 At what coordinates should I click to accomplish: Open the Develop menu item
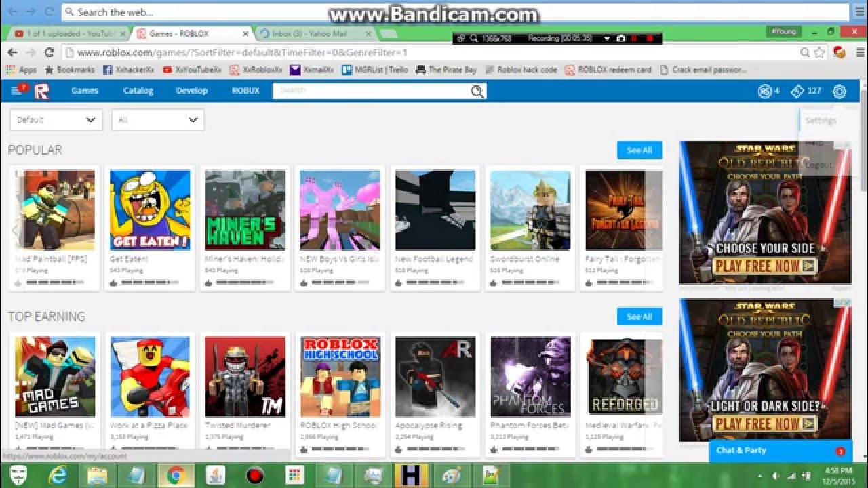coord(192,91)
